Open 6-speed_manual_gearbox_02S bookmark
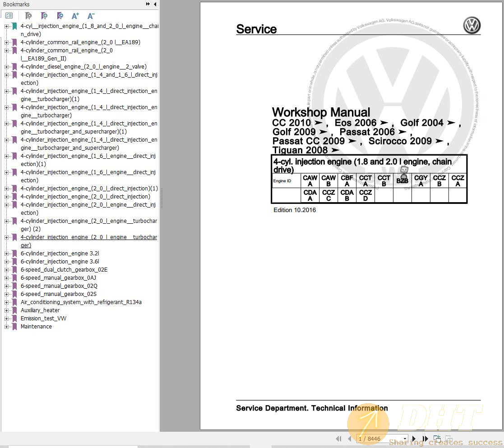The height and width of the screenshot is (448, 504). (59, 294)
